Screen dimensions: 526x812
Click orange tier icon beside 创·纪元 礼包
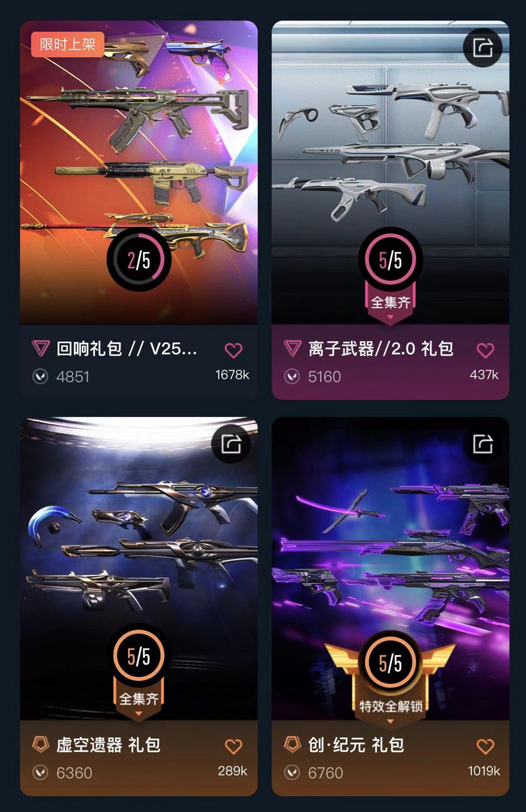[292, 744]
